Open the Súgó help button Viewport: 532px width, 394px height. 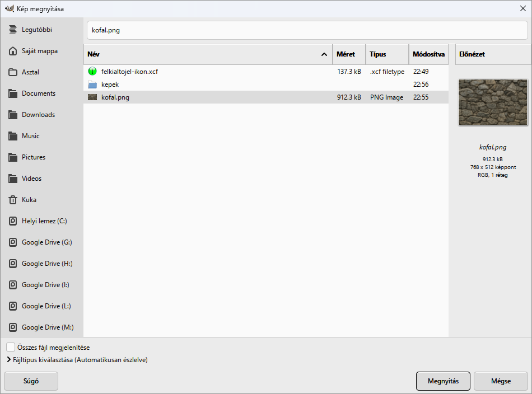pos(31,381)
